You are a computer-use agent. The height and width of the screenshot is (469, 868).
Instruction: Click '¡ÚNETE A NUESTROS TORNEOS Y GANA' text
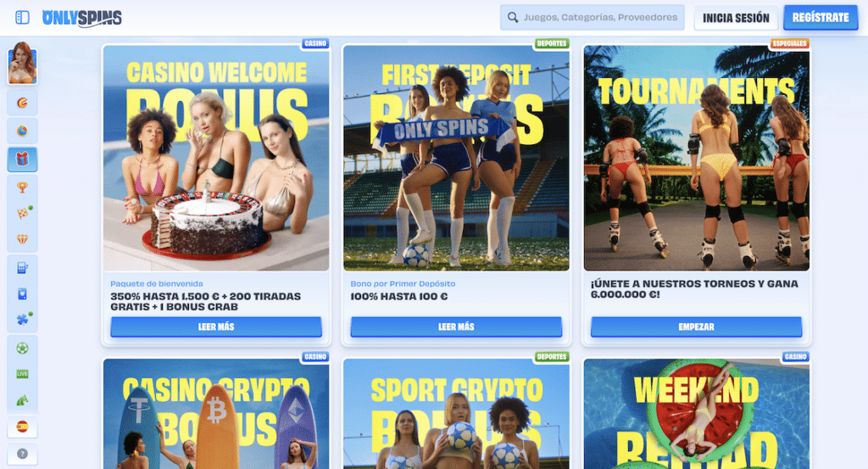click(x=694, y=283)
